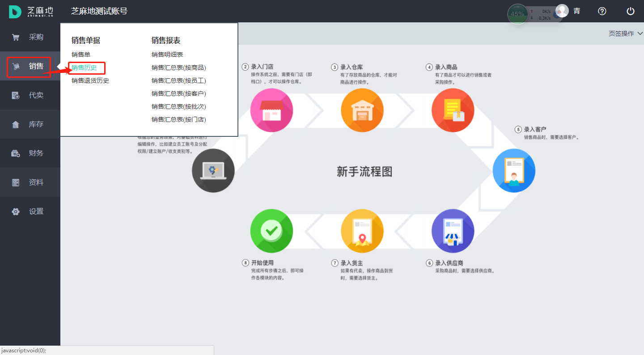
Task: Open 销售单 in the submenu
Action: click(81, 55)
